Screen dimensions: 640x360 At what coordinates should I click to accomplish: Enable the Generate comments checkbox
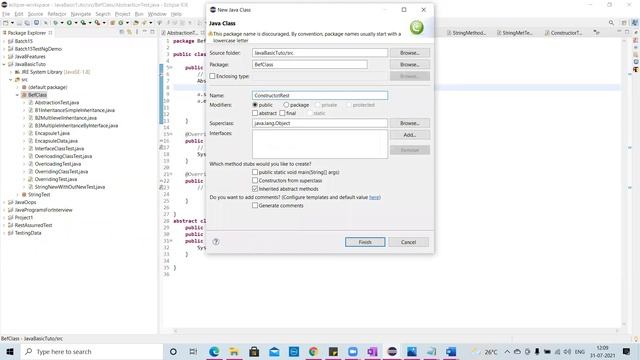click(x=255, y=205)
